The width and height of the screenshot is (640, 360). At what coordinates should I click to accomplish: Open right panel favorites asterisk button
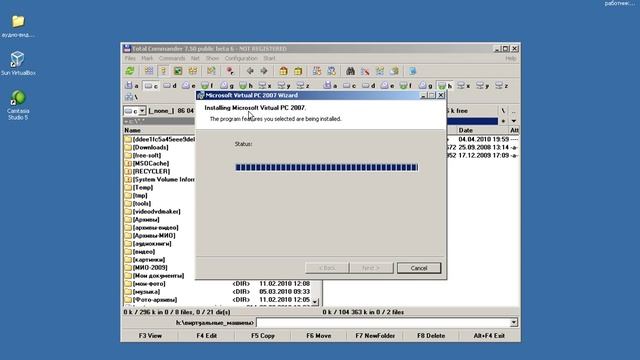click(503, 121)
